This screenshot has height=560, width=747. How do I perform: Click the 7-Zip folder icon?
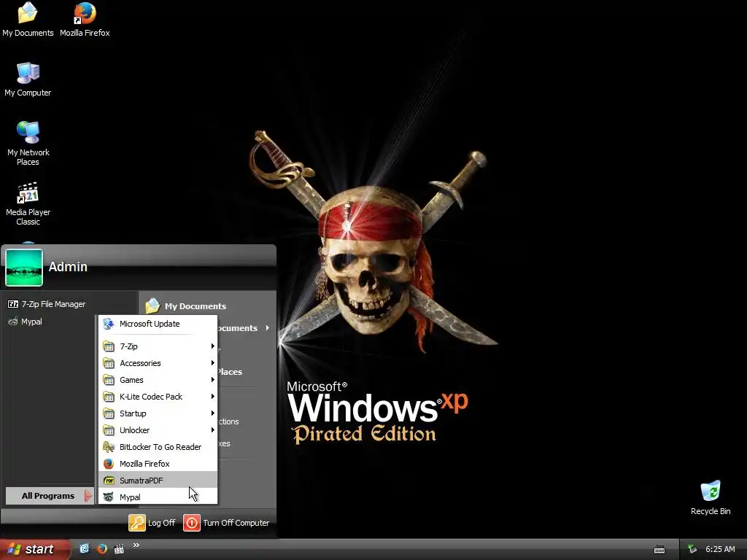(109, 346)
